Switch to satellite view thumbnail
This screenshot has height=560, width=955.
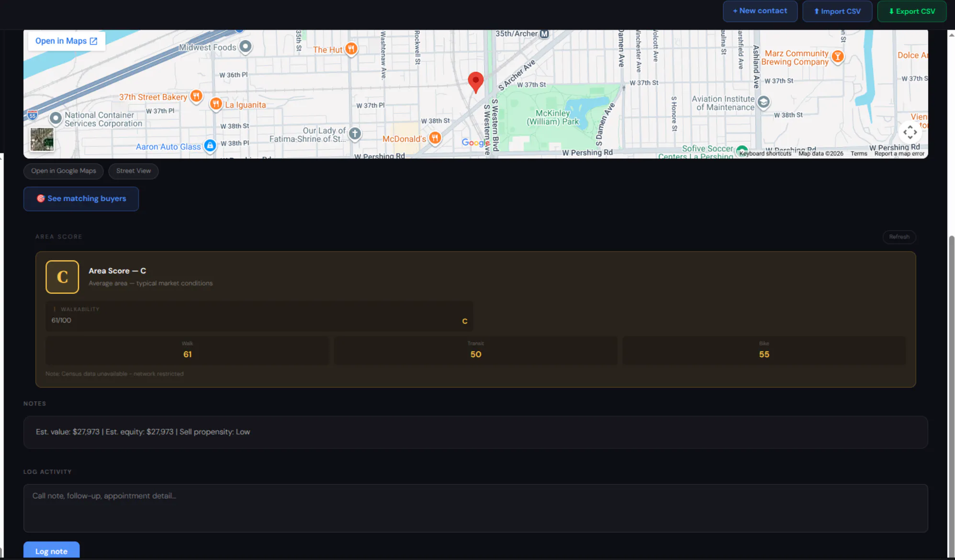(x=42, y=139)
